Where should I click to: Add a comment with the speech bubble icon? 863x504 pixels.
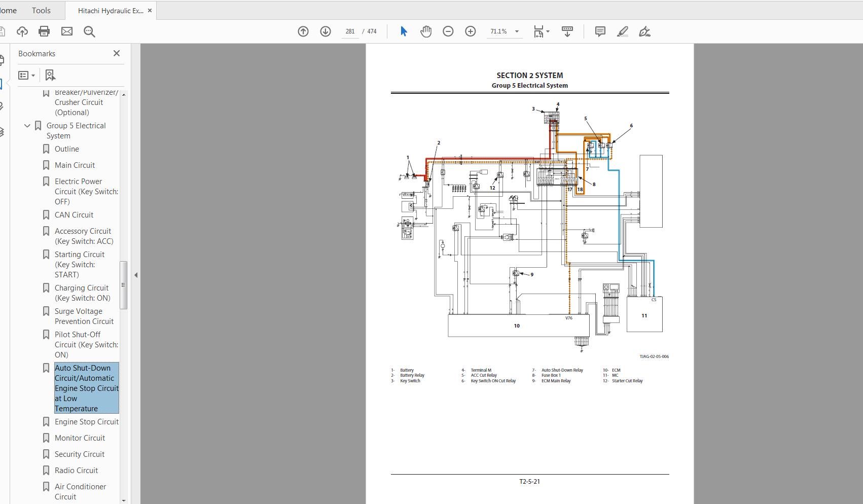tap(600, 31)
